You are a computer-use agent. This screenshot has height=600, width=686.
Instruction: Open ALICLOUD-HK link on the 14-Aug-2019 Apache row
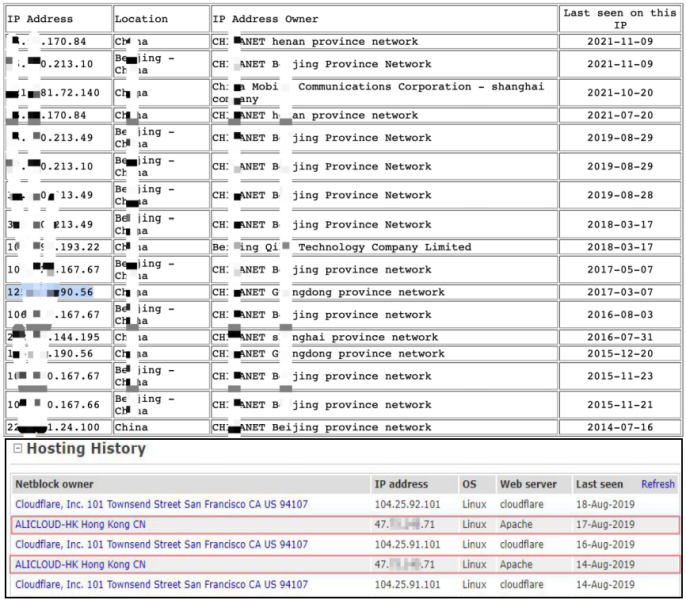(x=80, y=565)
